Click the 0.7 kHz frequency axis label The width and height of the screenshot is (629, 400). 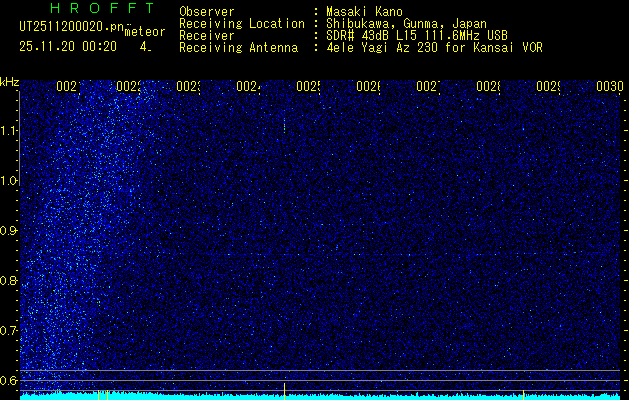point(8,331)
